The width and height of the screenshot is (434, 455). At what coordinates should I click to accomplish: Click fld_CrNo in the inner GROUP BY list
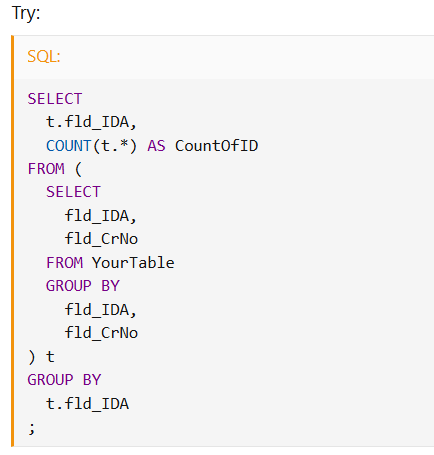pos(101,333)
